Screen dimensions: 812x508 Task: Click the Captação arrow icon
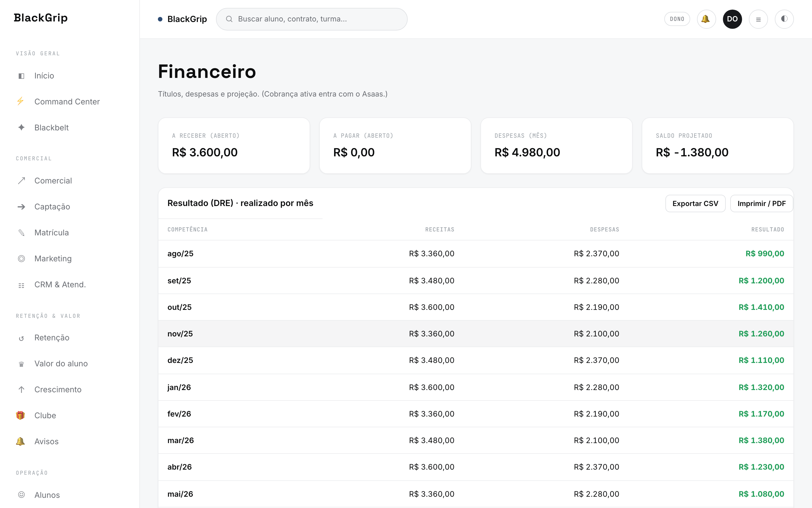pos(21,207)
